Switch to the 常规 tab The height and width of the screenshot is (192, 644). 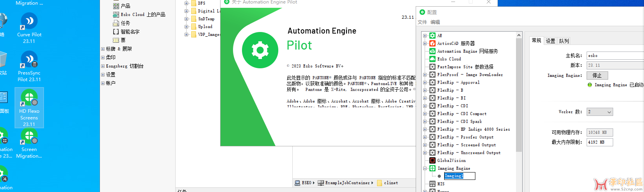tap(537, 41)
